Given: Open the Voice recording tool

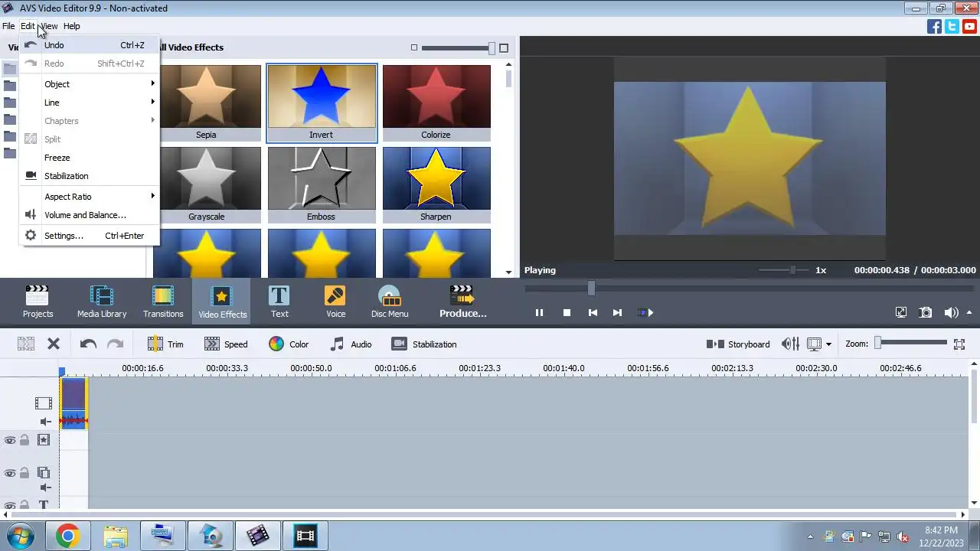Looking at the screenshot, I should pos(335,301).
